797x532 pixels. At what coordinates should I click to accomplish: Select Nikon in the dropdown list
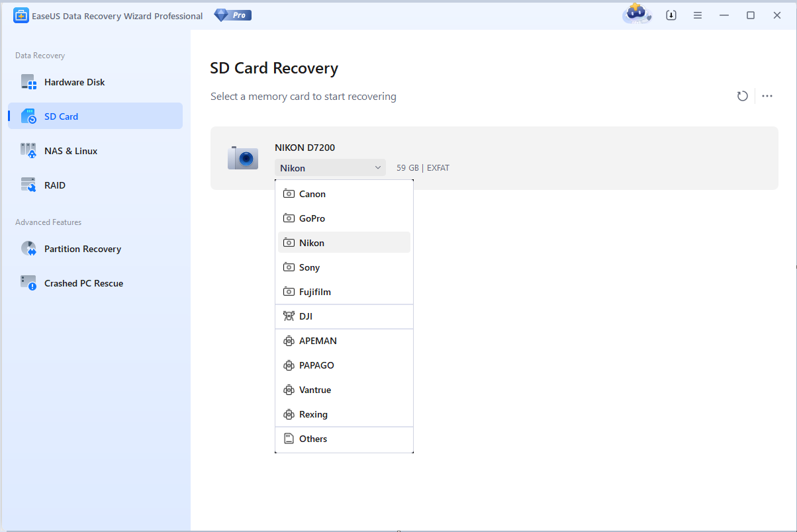344,243
